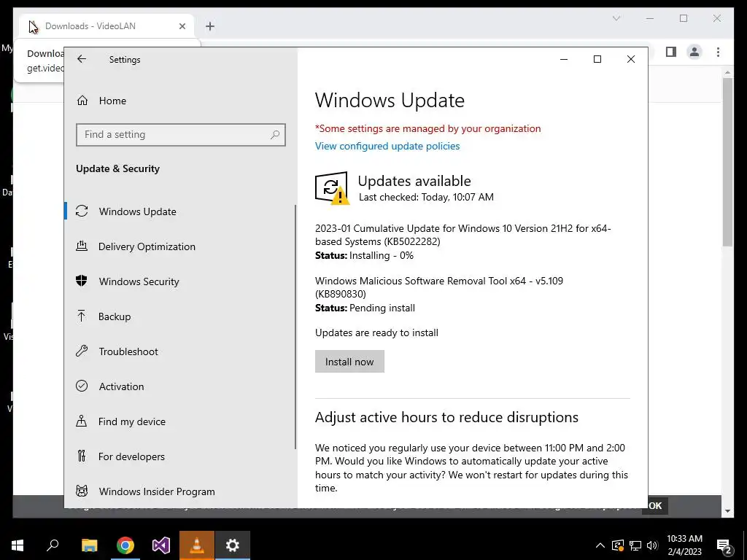Open Troubleshoot settings
747x560 pixels.
click(180, 351)
